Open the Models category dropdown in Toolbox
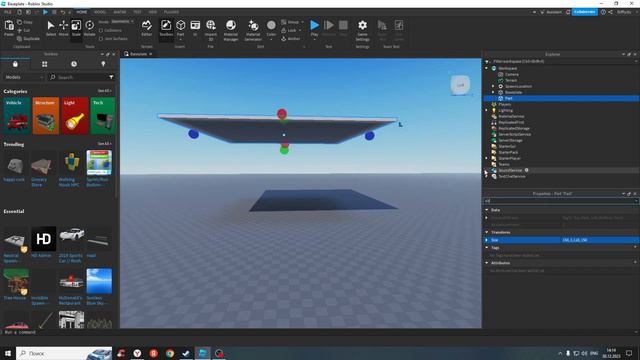Image resolution: width=640 pixels, height=360 pixels. 24,77
